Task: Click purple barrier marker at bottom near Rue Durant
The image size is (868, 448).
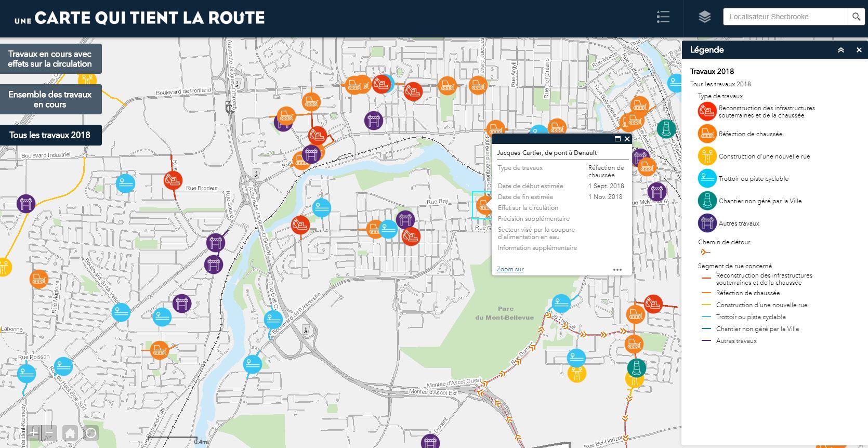Action: point(430,442)
